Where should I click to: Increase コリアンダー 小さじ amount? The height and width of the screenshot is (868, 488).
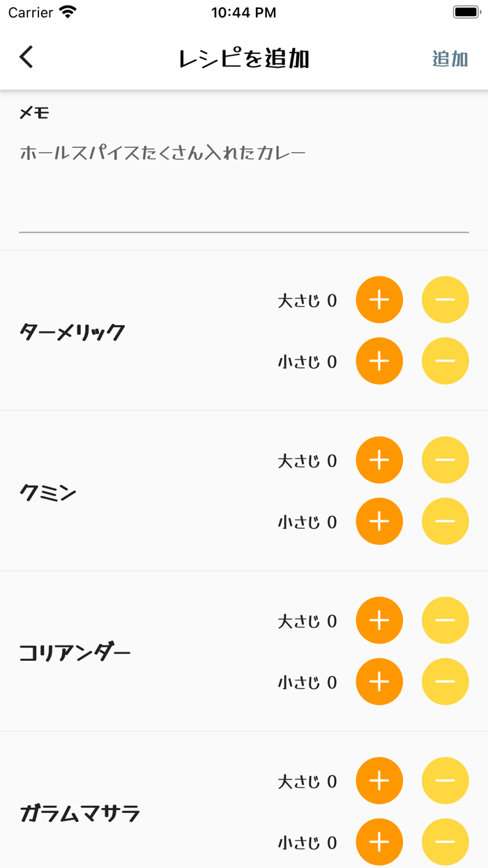pyautogui.click(x=379, y=682)
